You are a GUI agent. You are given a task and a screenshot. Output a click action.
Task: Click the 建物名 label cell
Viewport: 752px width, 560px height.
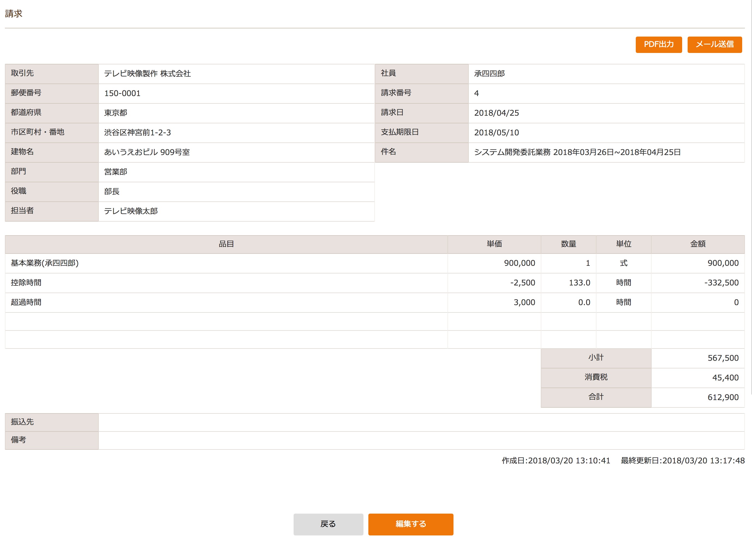(52, 152)
